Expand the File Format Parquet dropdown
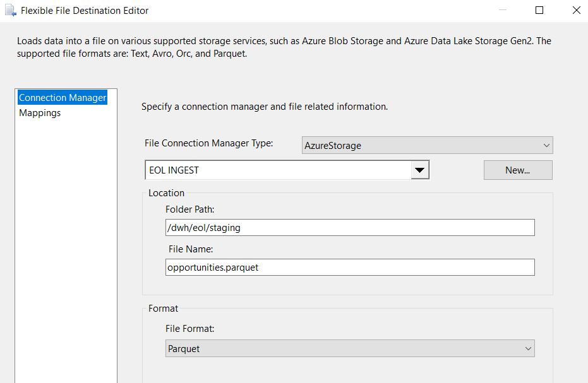 click(350, 348)
